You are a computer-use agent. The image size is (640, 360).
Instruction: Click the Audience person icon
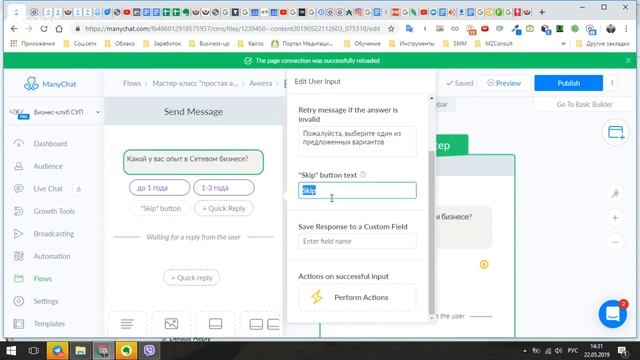[19, 166]
